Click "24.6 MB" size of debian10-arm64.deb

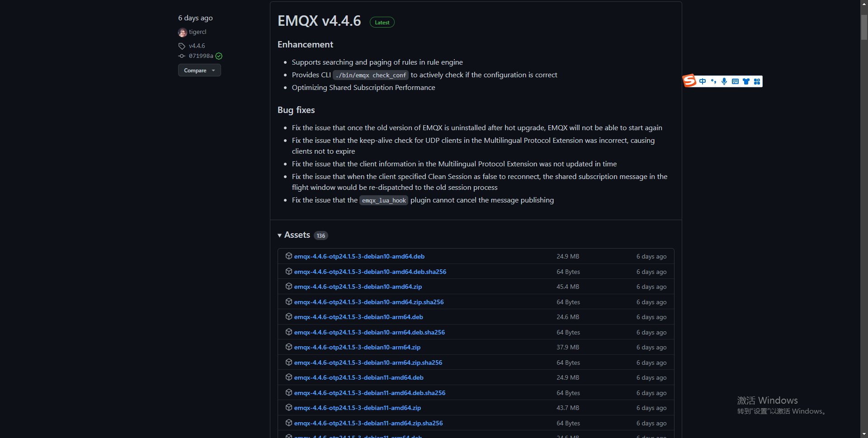point(568,317)
